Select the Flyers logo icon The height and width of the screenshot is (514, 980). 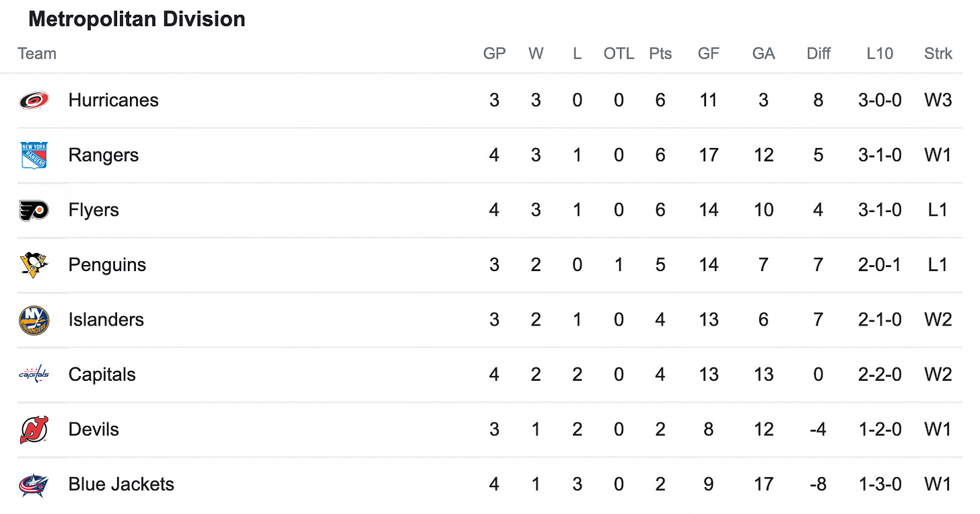(34, 210)
